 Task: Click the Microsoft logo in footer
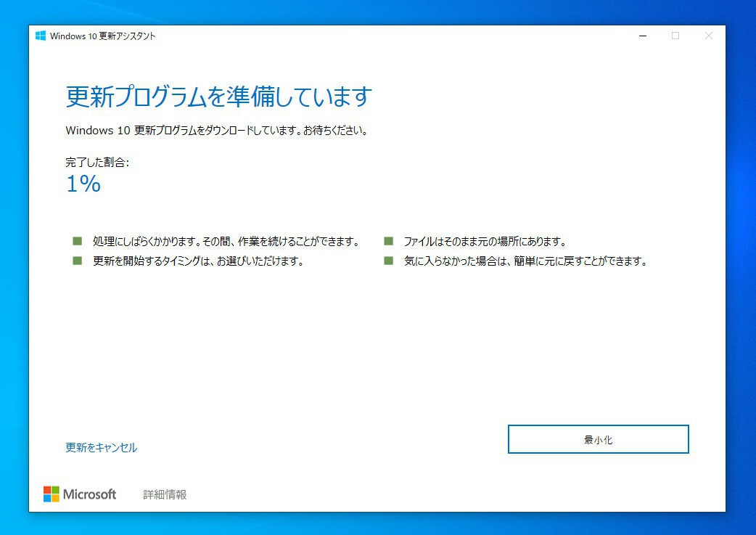(80, 494)
